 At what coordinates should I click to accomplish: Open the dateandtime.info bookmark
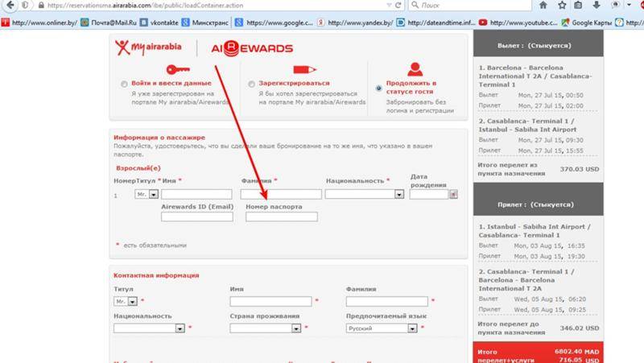pyautogui.click(x=436, y=23)
